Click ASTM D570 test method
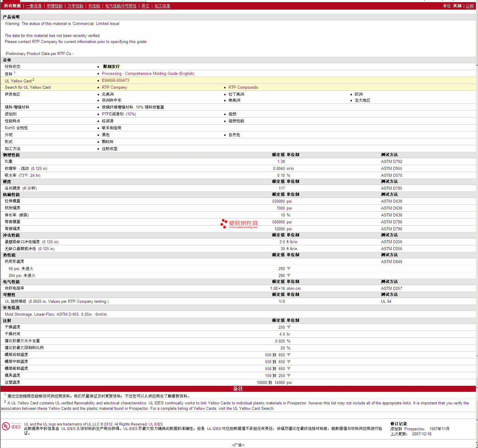This screenshot has height=448, width=478. pyautogui.click(x=391, y=176)
